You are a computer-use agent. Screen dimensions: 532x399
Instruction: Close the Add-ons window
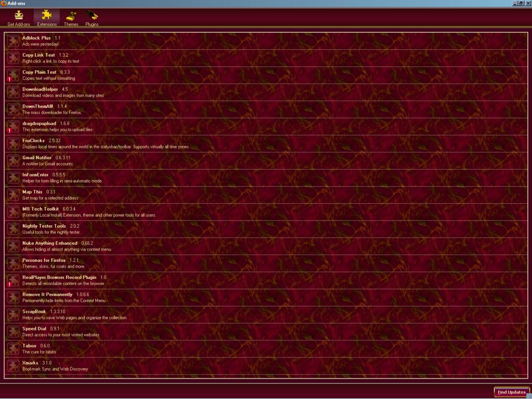(528, 3)
